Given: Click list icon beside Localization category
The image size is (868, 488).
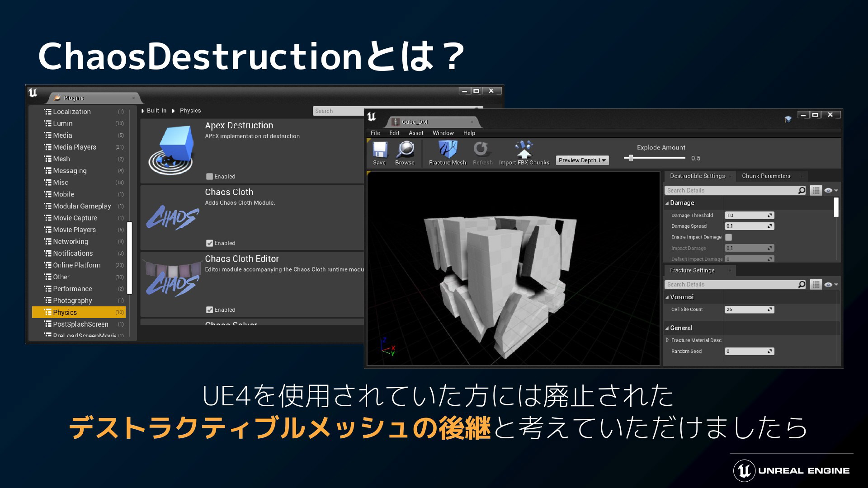Looking at the screenshot, I should point(47,112).
